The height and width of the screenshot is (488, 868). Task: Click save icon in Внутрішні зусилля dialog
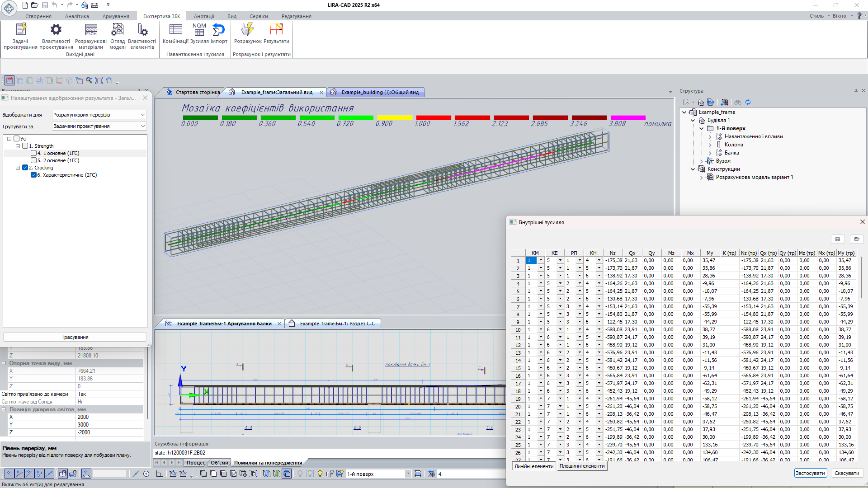837,239
